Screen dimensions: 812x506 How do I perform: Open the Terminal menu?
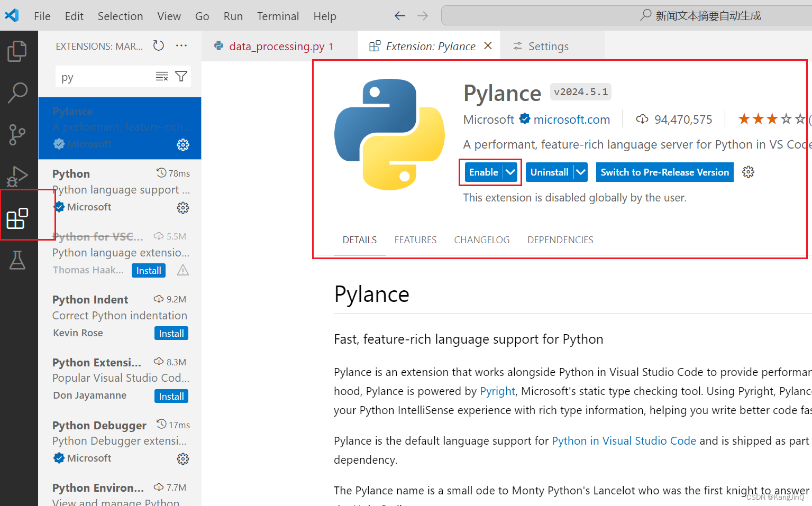278,16
